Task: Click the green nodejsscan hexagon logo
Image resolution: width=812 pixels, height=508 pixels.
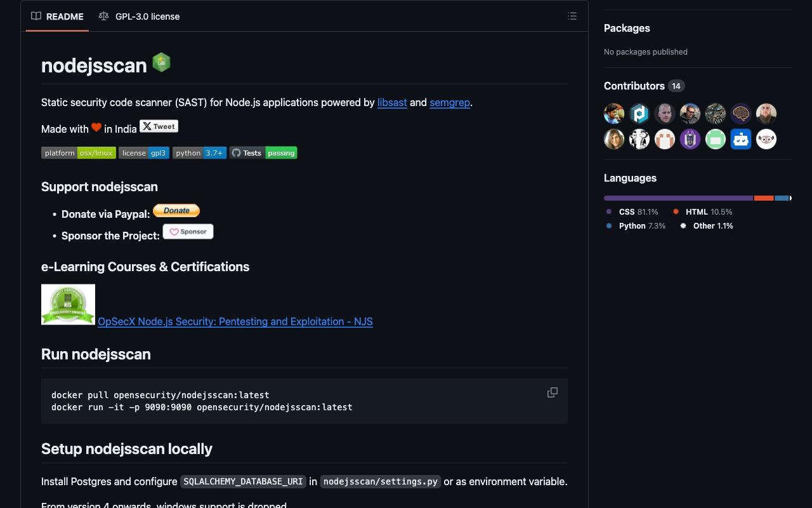Action: (161, 62)
